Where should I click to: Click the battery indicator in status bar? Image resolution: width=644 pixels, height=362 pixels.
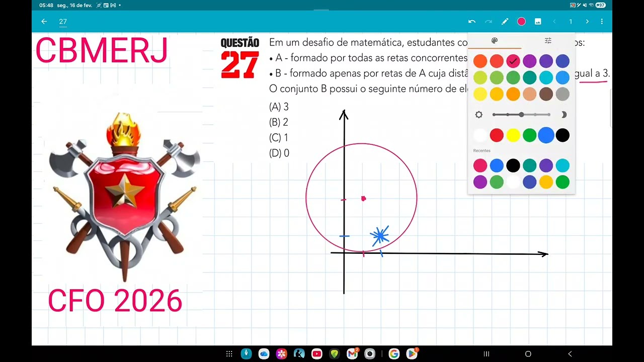(x=601, y=5)
